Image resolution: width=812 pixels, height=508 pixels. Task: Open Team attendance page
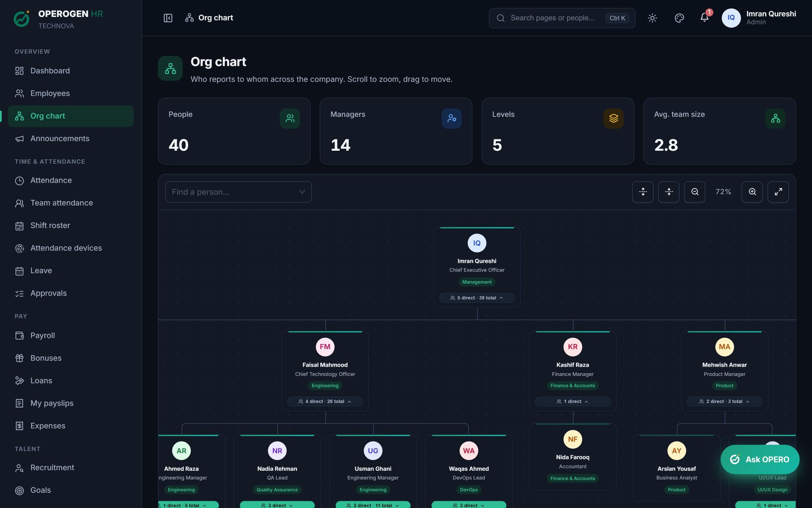[71, 203]
